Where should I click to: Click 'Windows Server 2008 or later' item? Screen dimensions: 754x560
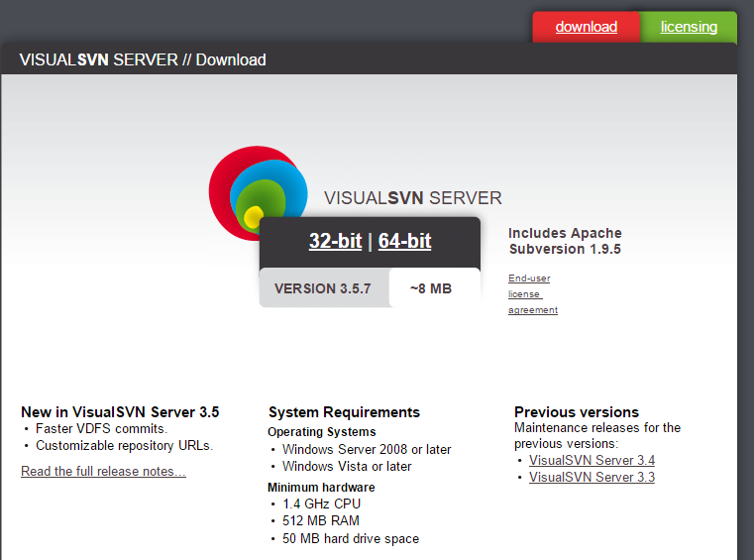coord(367,449)
